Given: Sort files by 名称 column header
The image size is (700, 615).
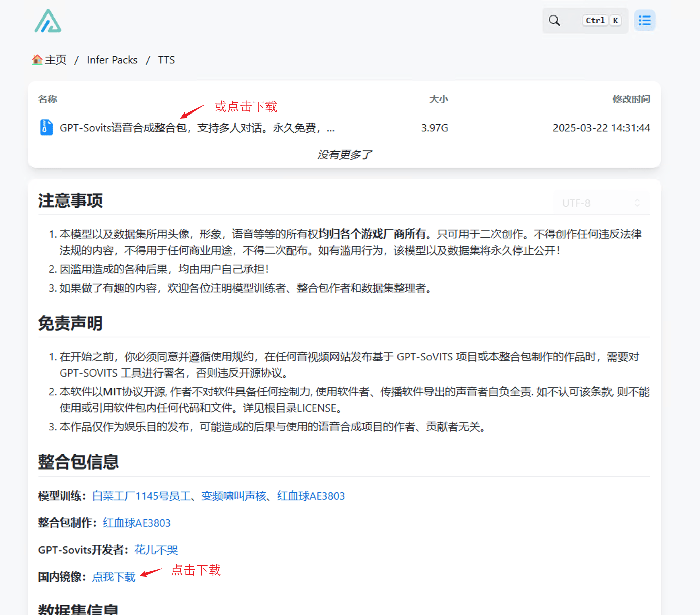Looking at the screenshot, I should (47, 99).
